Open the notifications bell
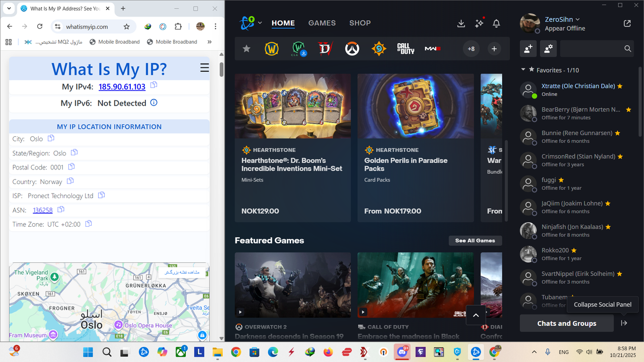644x362 pixels. [x=496, y=23]
